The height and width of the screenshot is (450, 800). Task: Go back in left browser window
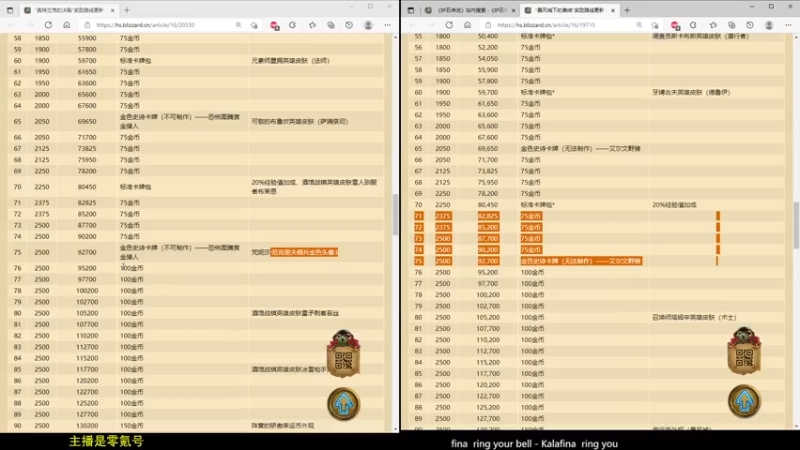click(11, 25)
